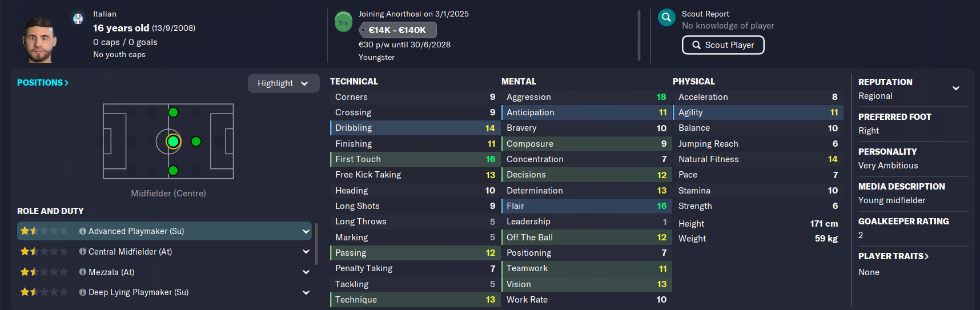Click info icon beside Mezzala (At)
This screenshot has width=980, height=310.
[83, 272]
